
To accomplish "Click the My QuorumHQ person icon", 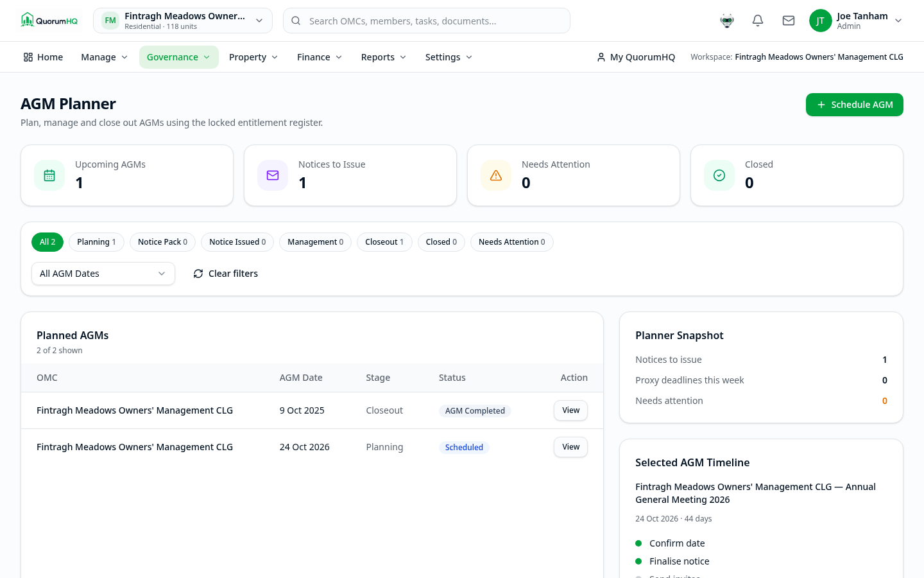I will click(x=601, y=57).
